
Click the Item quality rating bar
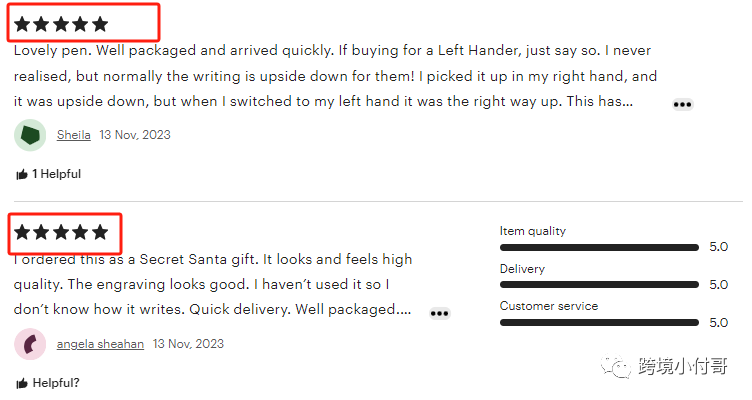(599, 247)
